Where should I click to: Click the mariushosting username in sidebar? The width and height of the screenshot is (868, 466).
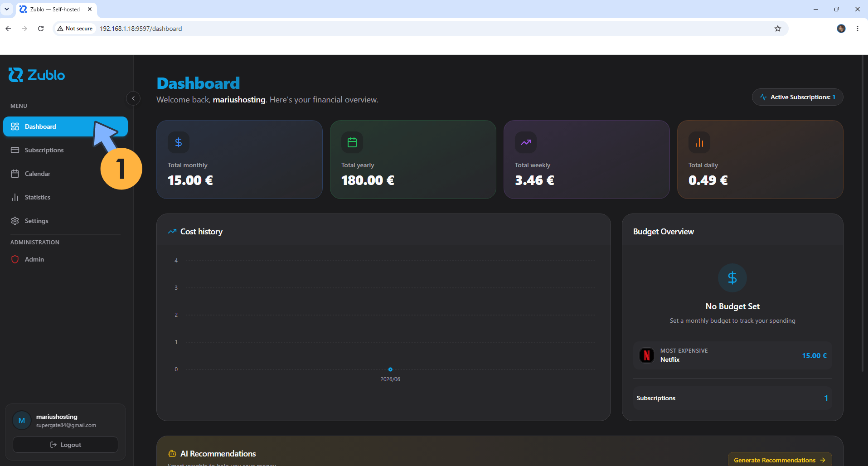pyautogui.click(x=57, y=417)
